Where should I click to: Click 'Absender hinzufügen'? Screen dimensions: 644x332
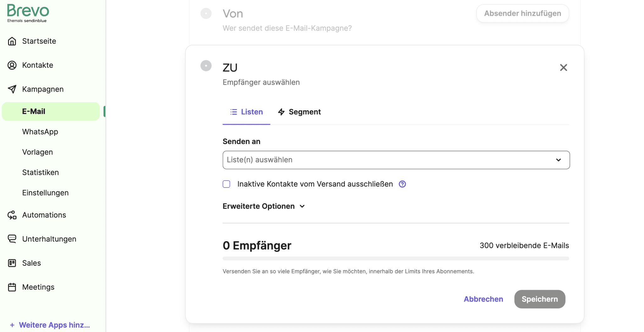(x=522, y=13)
